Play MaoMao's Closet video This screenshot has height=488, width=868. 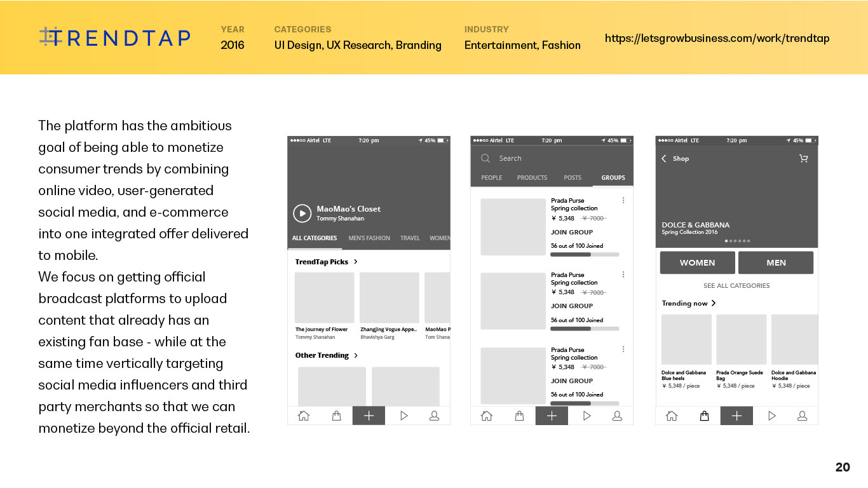(302, 213)
